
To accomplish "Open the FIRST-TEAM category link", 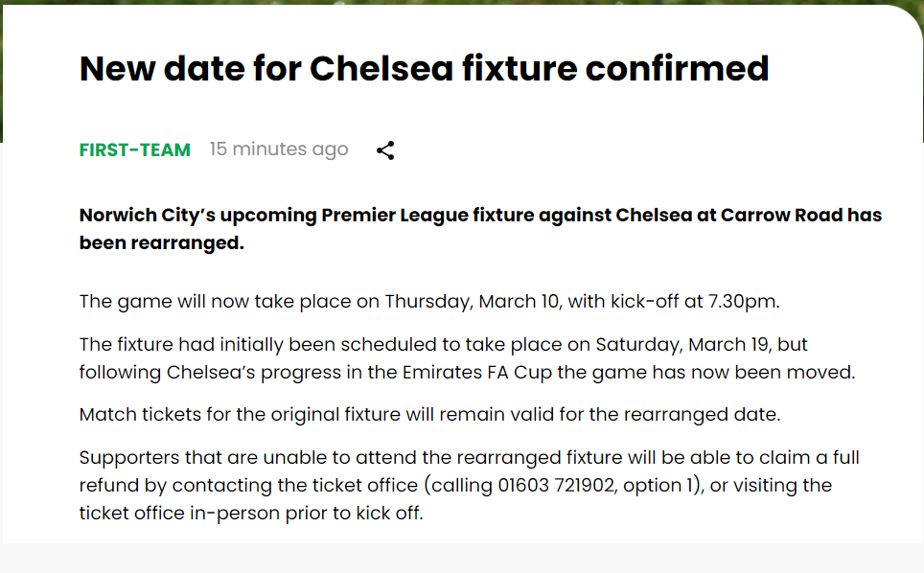I will (x=135, y=150).
